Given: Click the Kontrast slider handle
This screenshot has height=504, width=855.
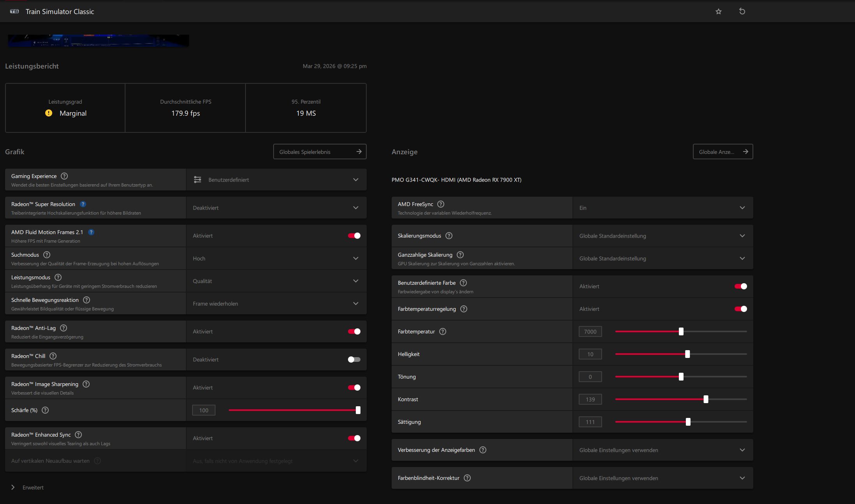Looking at the screenshot, I should (x=706, y=399).
